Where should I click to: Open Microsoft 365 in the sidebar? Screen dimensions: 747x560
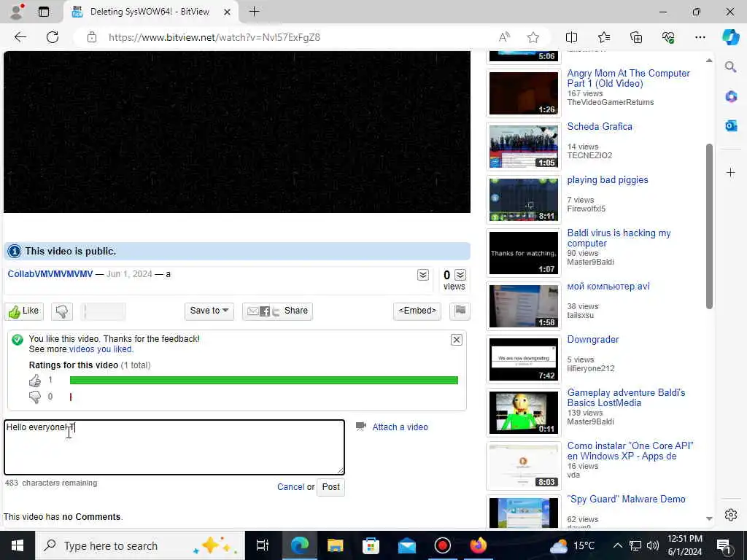point(730,96)
